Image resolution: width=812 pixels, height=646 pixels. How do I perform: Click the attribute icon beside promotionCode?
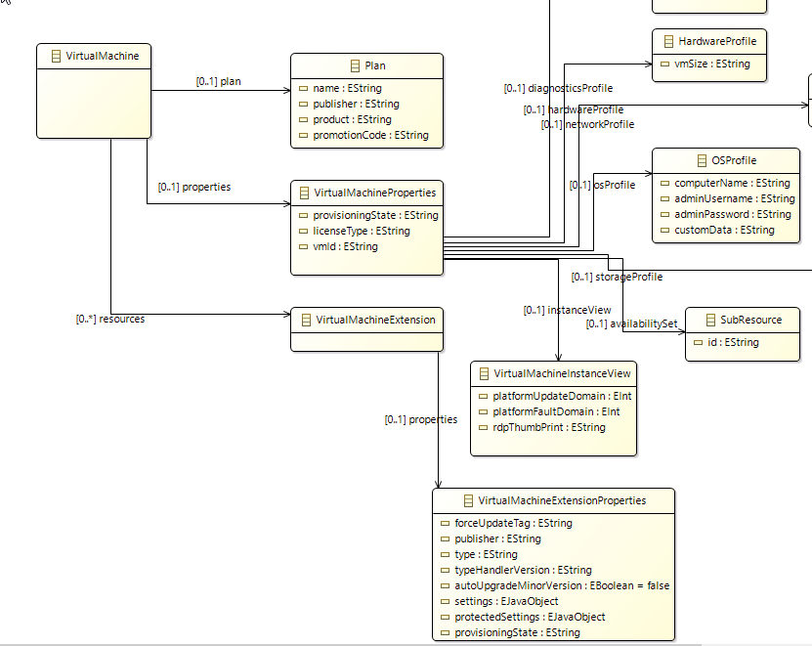click(304, 135)
